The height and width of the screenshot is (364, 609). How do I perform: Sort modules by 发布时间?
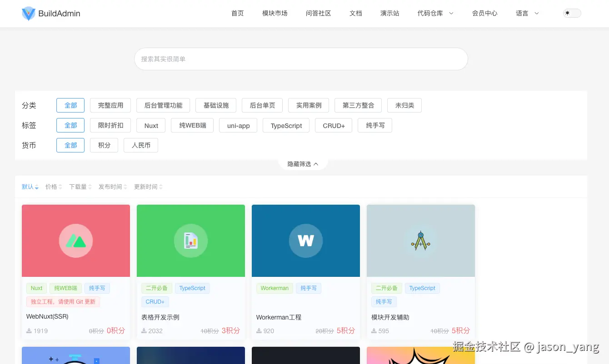[113, 187]
